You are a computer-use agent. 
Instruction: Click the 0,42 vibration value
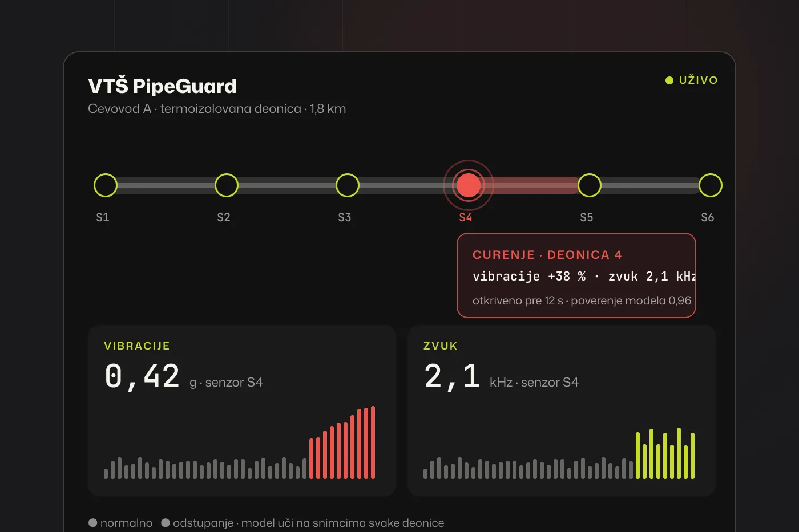pyautogui.click(x=142, y=377)
